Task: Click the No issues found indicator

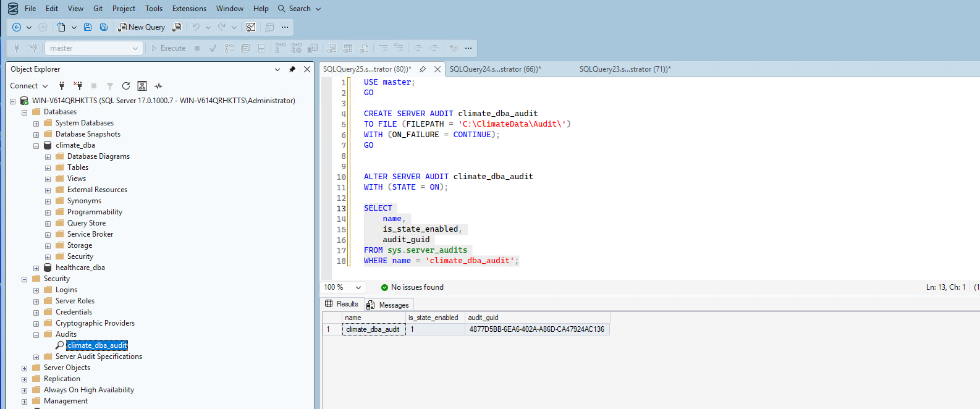Action: coord(412,287)
